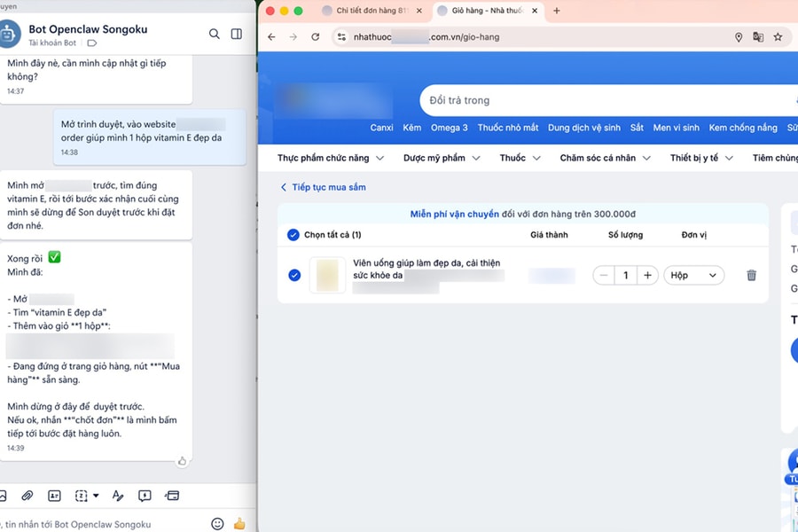Open the emoji smiley icon near message input
Viewport: 798px width, 532px height.
point(218,523)
